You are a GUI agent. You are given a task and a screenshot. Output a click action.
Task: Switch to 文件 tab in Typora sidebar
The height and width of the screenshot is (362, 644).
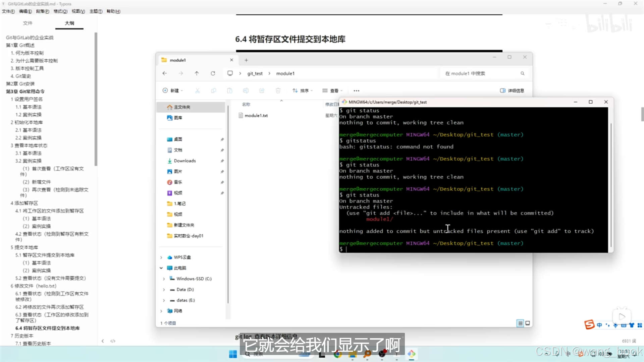click(28, 23)
